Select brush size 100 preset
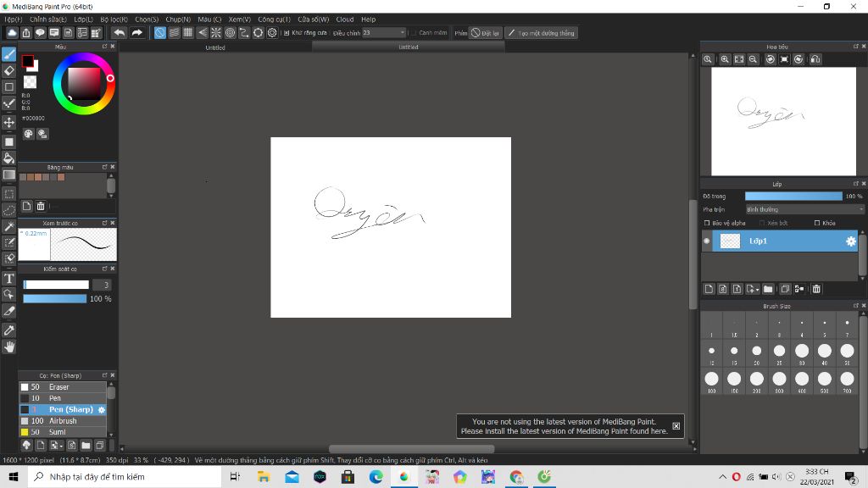This screenshot has height=488, width=868. tap(711, 382)
